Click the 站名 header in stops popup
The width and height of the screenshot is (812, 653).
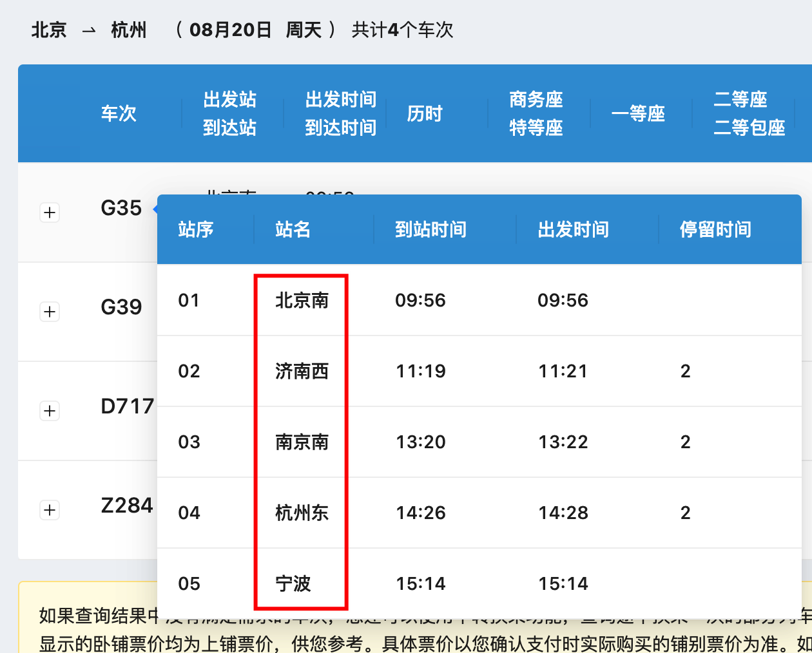coord(293,229)
